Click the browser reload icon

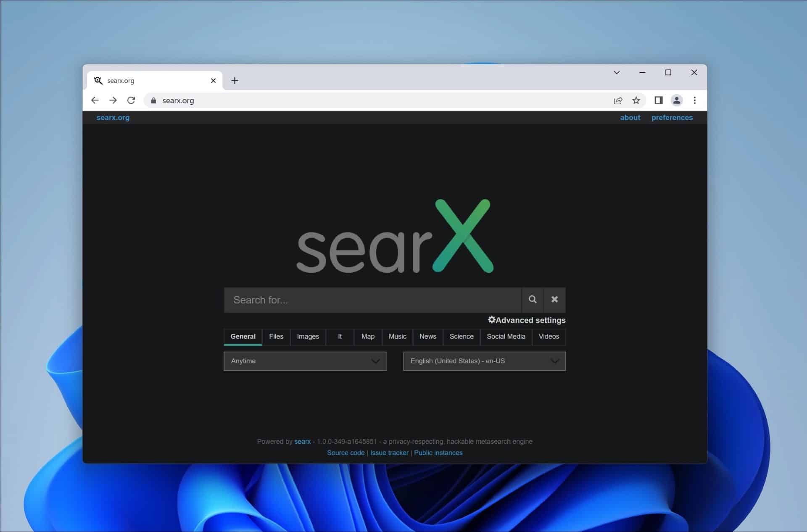coord(131,100)
